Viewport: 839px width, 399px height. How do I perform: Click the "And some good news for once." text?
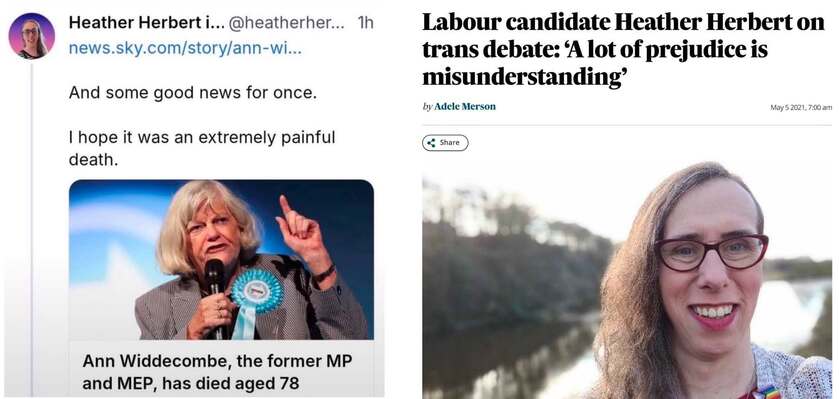pos(193,93)
